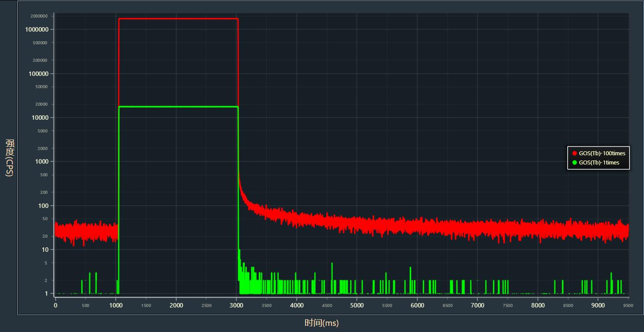The image size is (644, 332).
Task: Click the 1000000 y-axis tick label
Action: tap(38, 29)
